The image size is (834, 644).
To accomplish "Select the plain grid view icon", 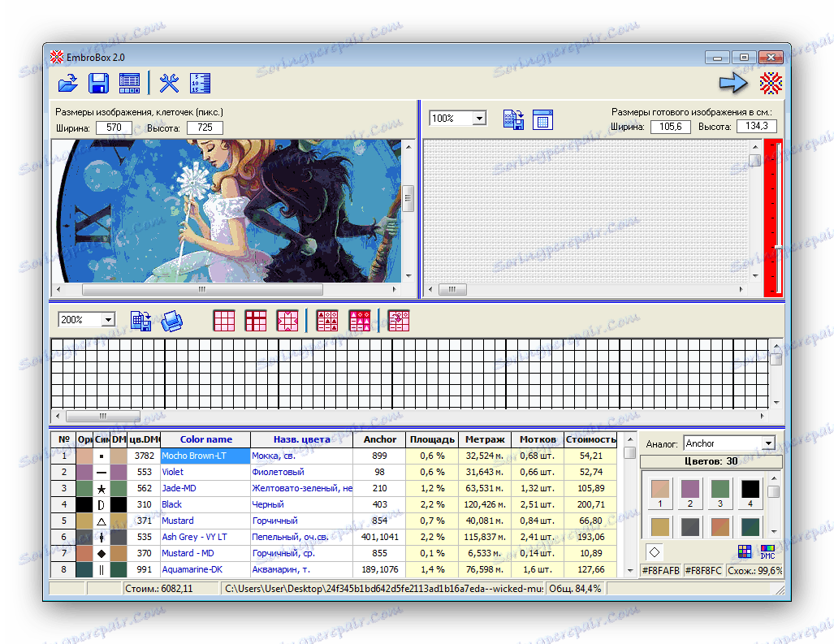I will coord(224,321).
